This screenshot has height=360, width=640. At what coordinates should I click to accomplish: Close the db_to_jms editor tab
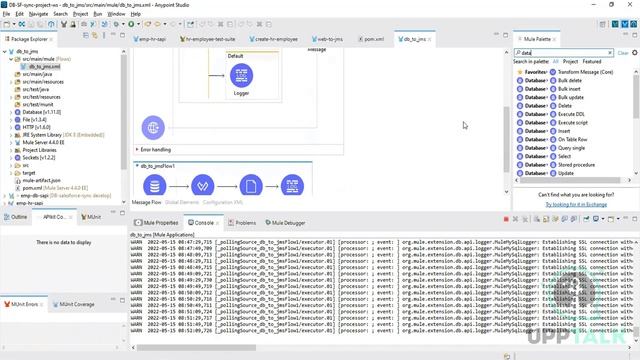pyautogui.click(x=429, y=39)
